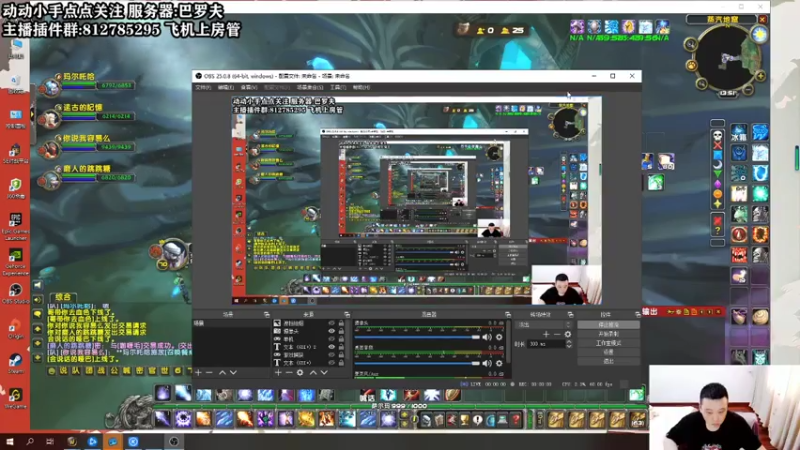800x450 pixels.
Task: Select skull raid marker in game
Action: (x=717, y=135)
